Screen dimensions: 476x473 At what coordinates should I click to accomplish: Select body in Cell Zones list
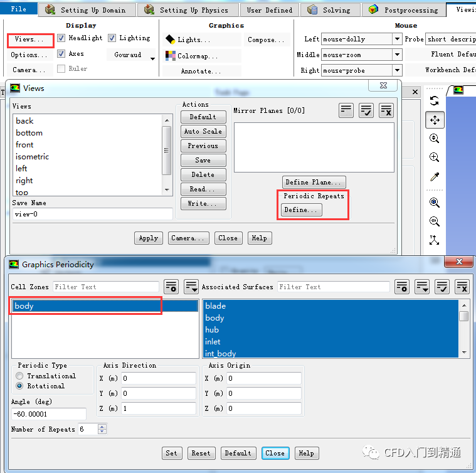(x=105, y=306)
